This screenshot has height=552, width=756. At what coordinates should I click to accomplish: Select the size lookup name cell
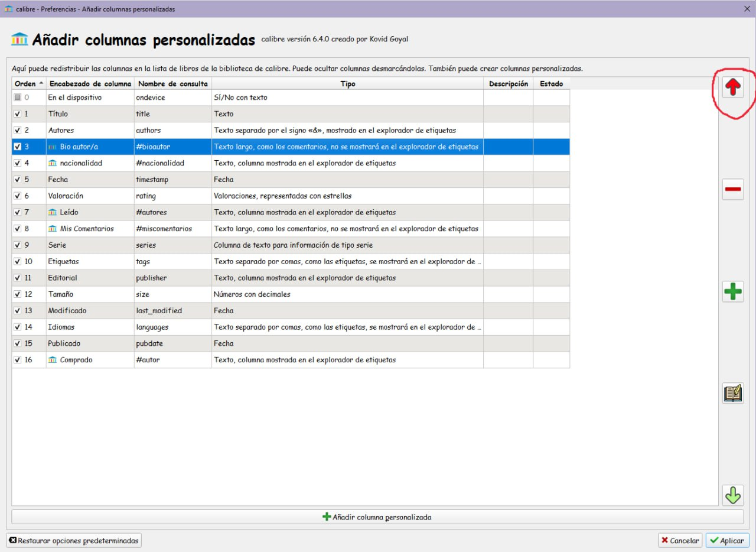[173, 294]
